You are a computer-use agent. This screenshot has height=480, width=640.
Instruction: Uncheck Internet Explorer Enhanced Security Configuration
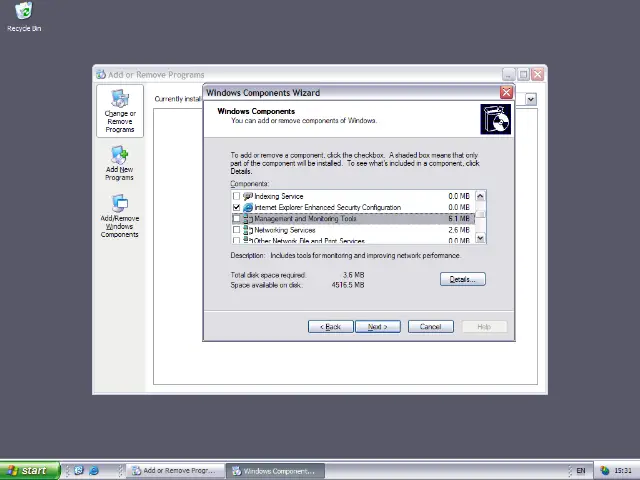click(236, 207)
